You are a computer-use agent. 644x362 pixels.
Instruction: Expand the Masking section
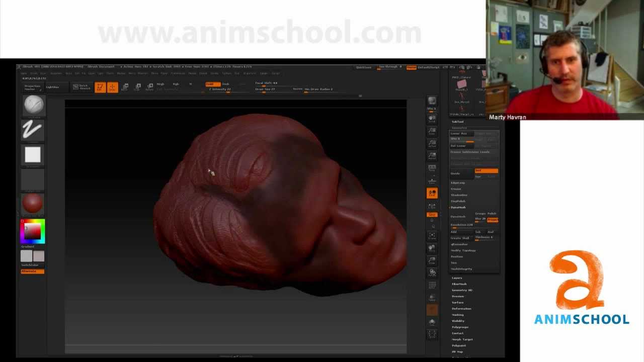[x=458, y=315]
